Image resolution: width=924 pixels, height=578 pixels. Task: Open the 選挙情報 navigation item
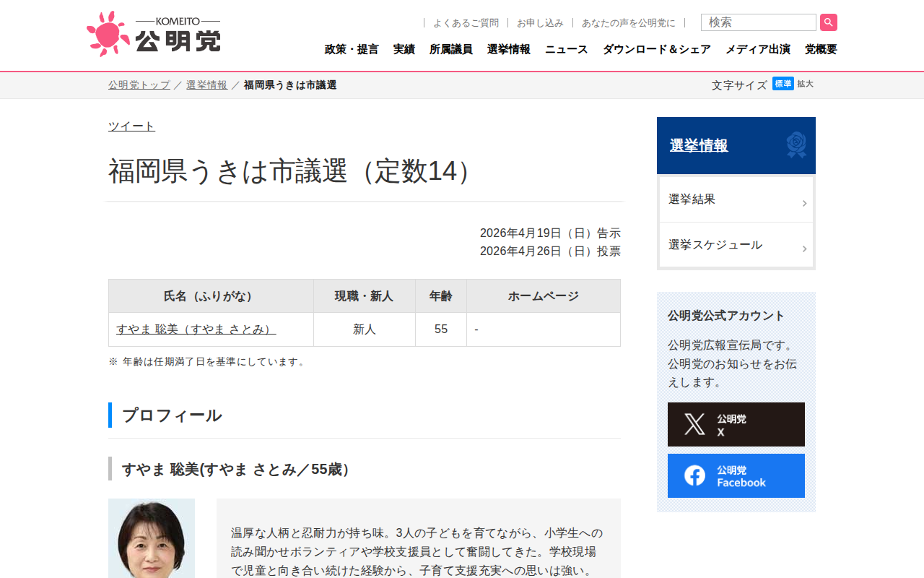pyautogui.click(x=509, y=49)
